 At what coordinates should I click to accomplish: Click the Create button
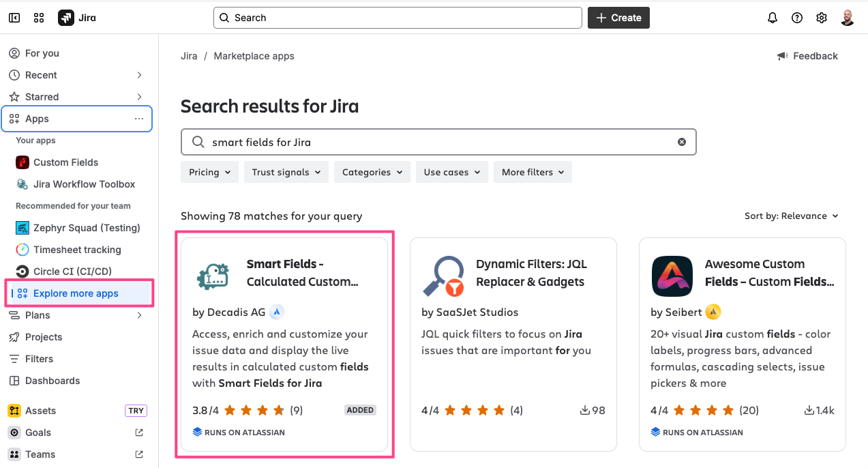click(x=618, y=18)
